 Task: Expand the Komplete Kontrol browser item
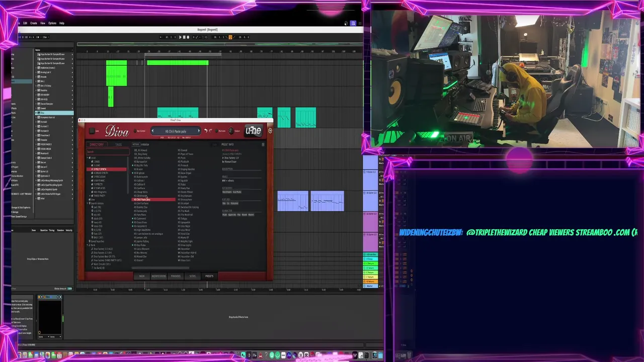tap(36, 117)
